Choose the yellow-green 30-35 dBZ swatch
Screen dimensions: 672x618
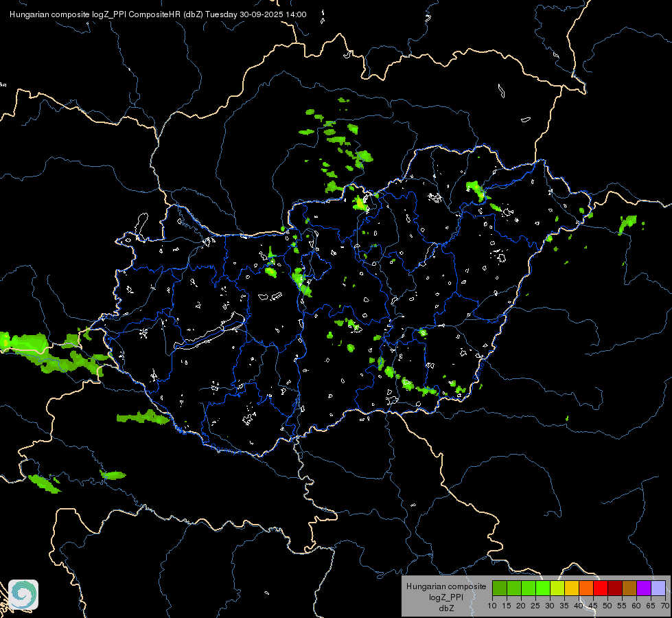pyautogui.click(x=557, y=588)
